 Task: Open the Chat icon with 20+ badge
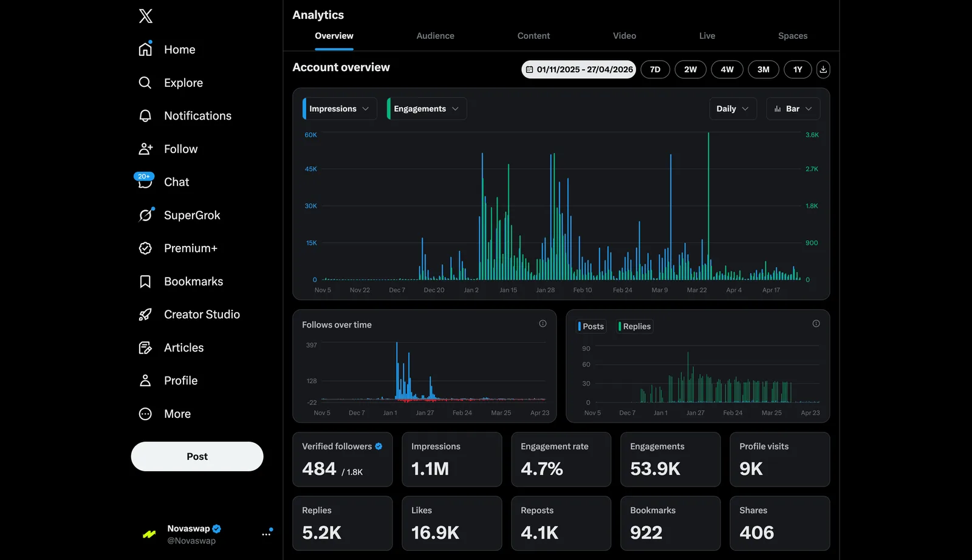pos(145,181)
